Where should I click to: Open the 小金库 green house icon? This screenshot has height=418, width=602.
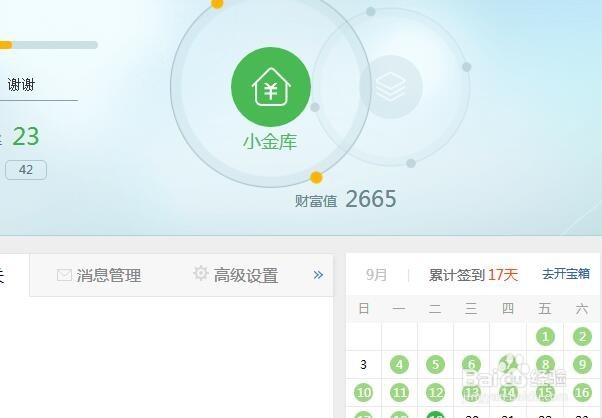pos(271,87)
